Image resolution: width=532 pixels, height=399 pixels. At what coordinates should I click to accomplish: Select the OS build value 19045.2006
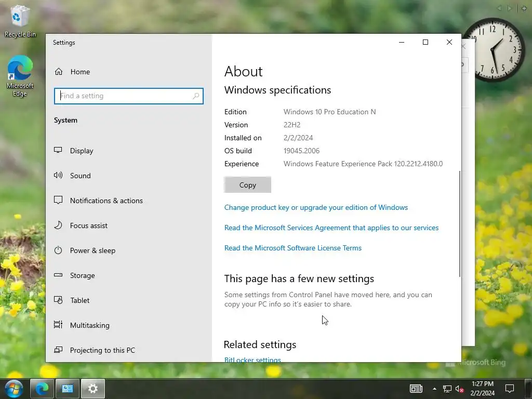coord(301,151)
